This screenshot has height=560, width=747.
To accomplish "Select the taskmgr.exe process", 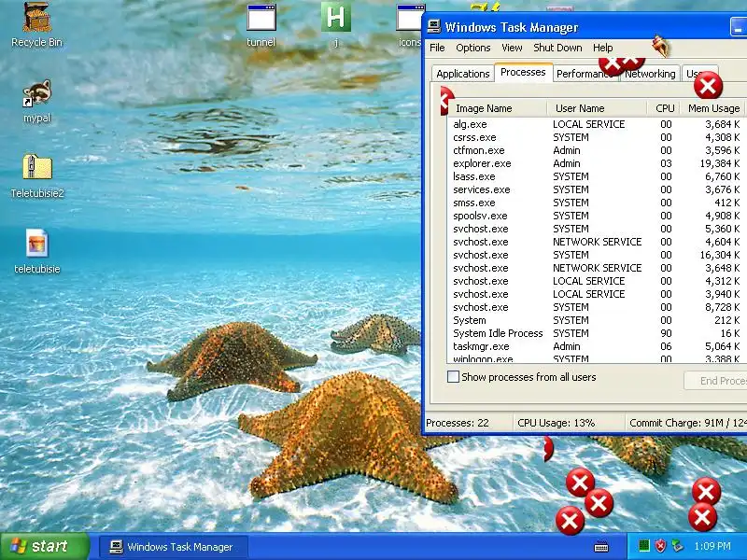I will (597, 346).
